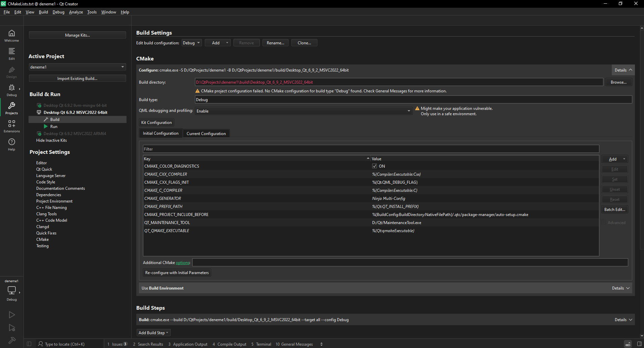Open the Design mode
This screenshot has width=644, height=348.
[12, 72]
